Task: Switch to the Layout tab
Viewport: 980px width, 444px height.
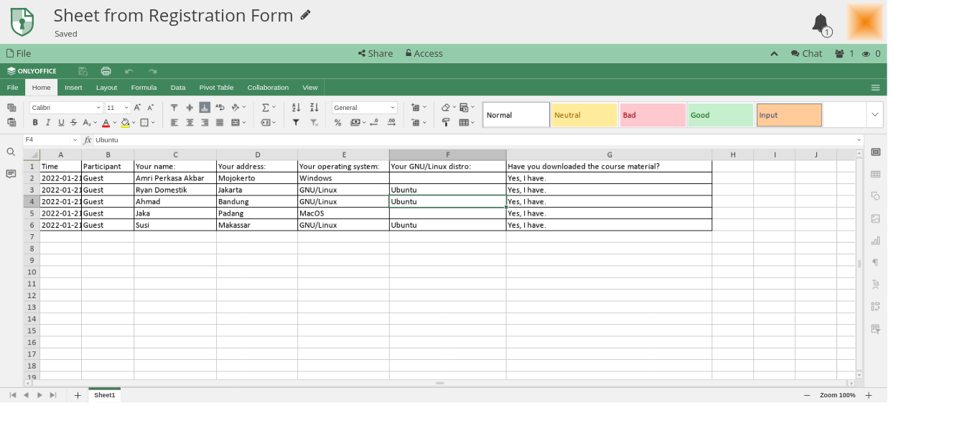Action: click(106, 88)
